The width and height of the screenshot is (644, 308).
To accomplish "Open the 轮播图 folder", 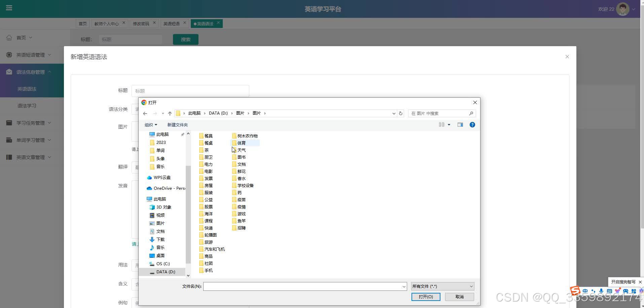I will 208,235.
